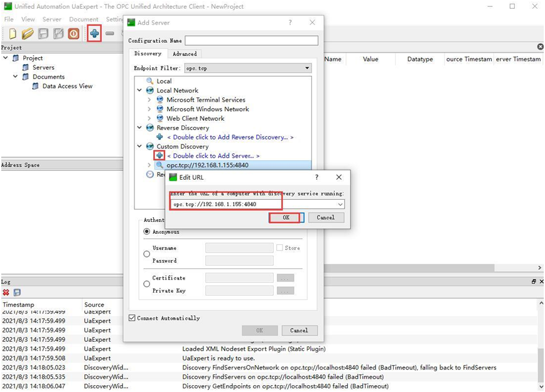Click the Web Client Network globe icon
Screen dimensions: 545x392
(160, 118)
